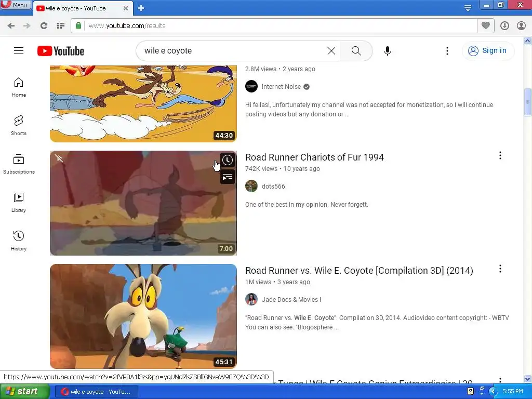532x399 pixels.
Task: Open YouTube settings three-dot menu in header
Action: pos(447,51)
